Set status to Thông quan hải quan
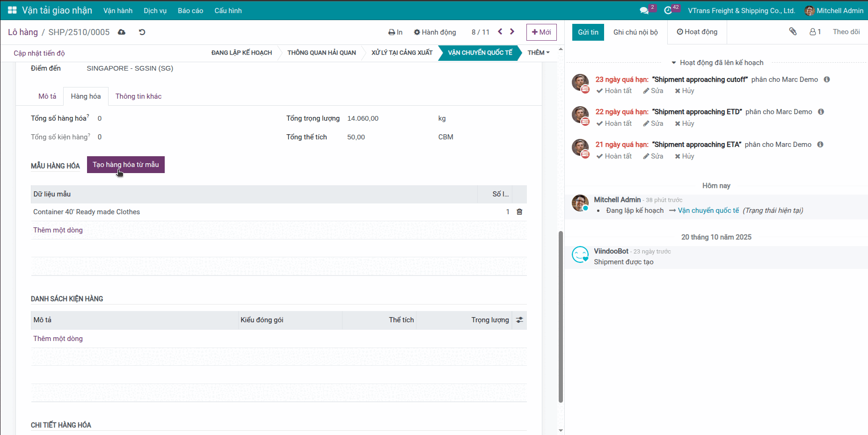The width and height of the screenshot is (868, 435). [321, 53]
